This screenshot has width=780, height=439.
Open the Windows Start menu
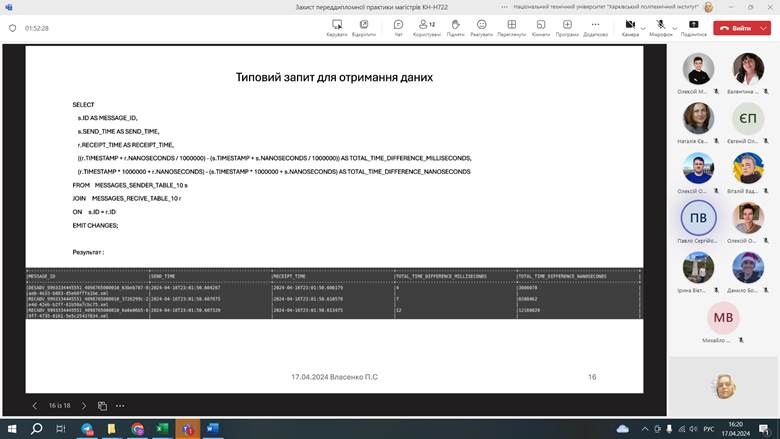pos(12,429)
